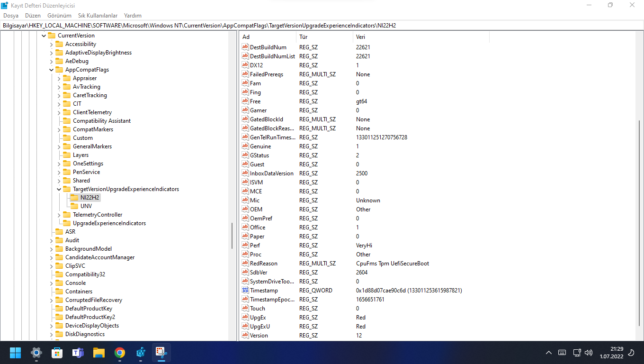Image resolution: width=644 pixels, height=364 pixels.
Task: Open the Sık Kullanılanlar menu
Action: (98, 16)
